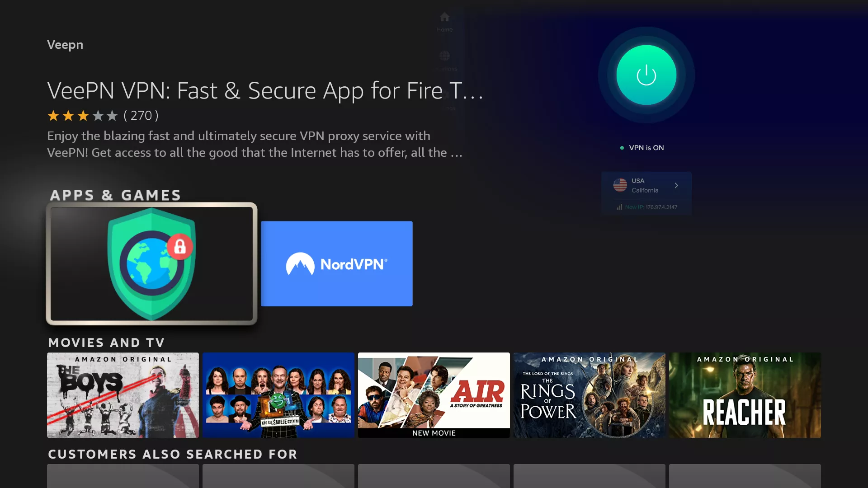The width and height of the screenshot is (868, 488).
Task: Click The Boys movie thumbnail
Action: 123,395
